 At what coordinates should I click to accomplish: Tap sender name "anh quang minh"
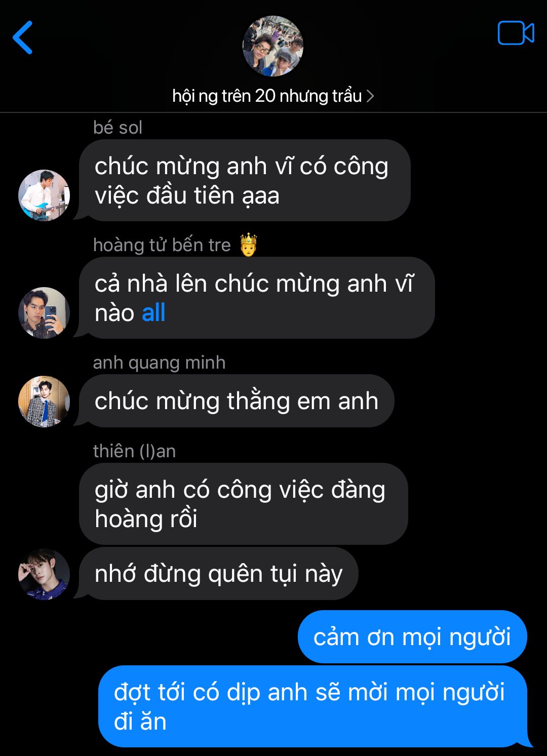(159, 363)
